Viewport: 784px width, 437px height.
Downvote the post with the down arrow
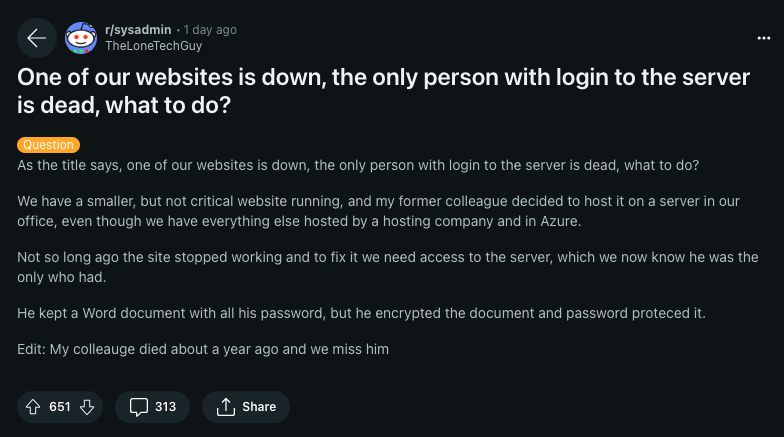[x=86, y=406]
